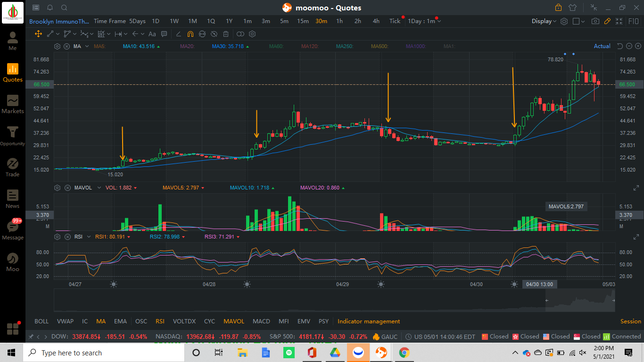Collapse chart with the shrink arrows icon
The image size is (644, 362).
(x=620, y=21)
